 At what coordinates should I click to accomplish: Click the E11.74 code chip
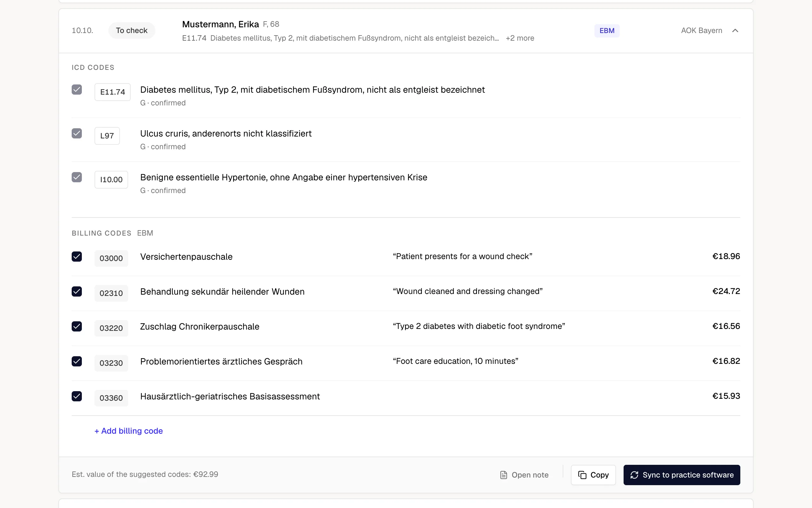click(x=112, y=92)
